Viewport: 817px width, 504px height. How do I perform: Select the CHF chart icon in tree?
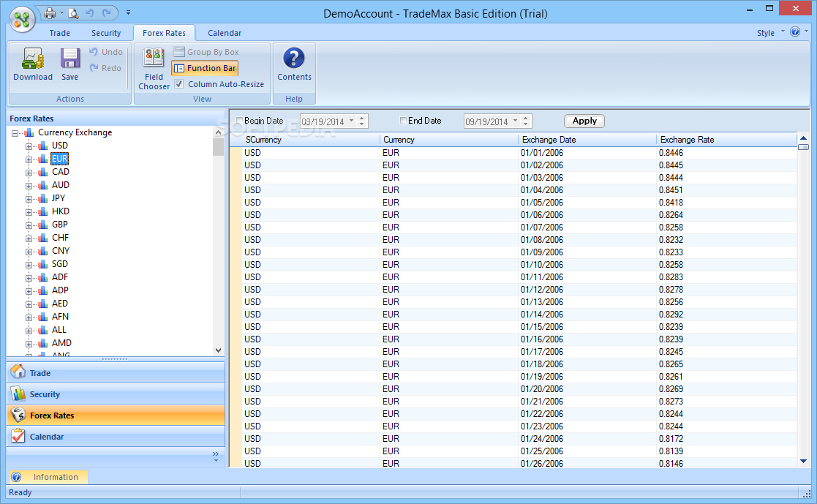pos(42,238)
